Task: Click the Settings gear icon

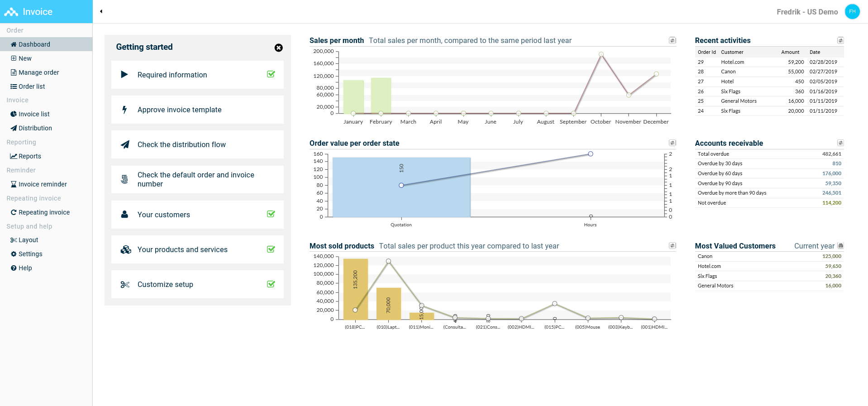Action: coord(14,254)
